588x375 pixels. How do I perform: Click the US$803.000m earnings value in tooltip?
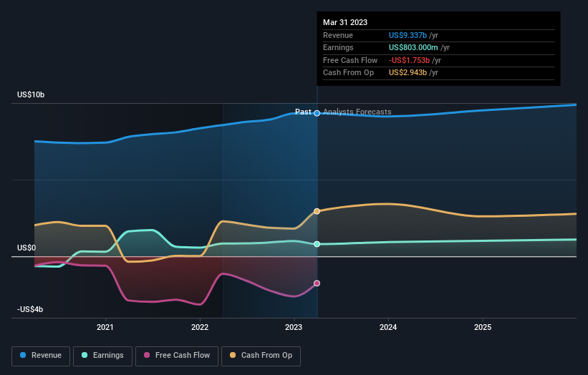[413, 47]
